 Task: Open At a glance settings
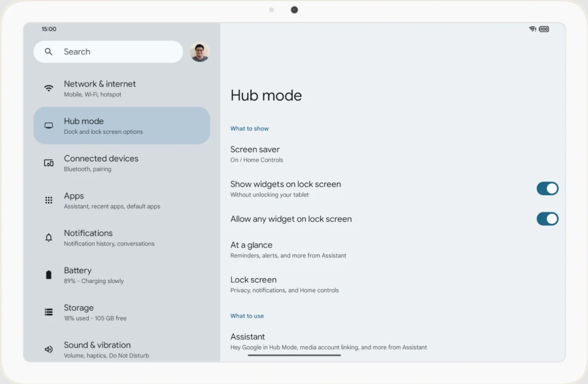point(288,250)
